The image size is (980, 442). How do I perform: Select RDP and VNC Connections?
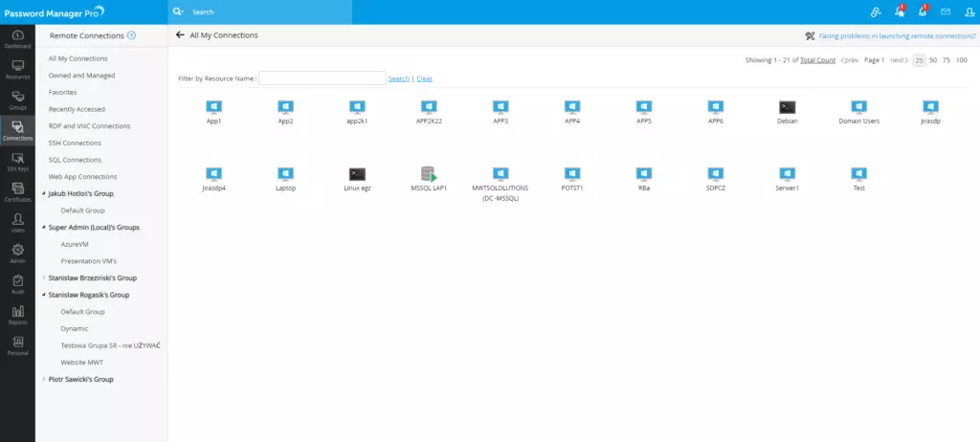(x=89, y=125)
